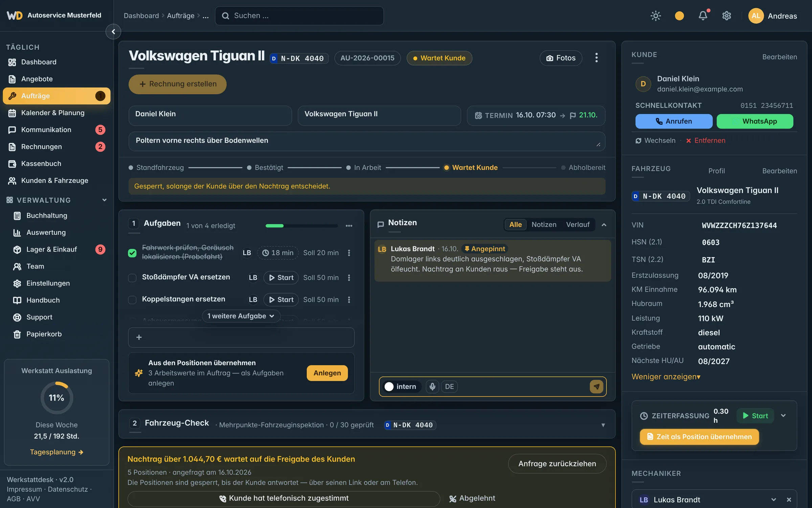Remove mechanic Lukas Brandt with the X
The image size is (812, 508).
[789, 500]
